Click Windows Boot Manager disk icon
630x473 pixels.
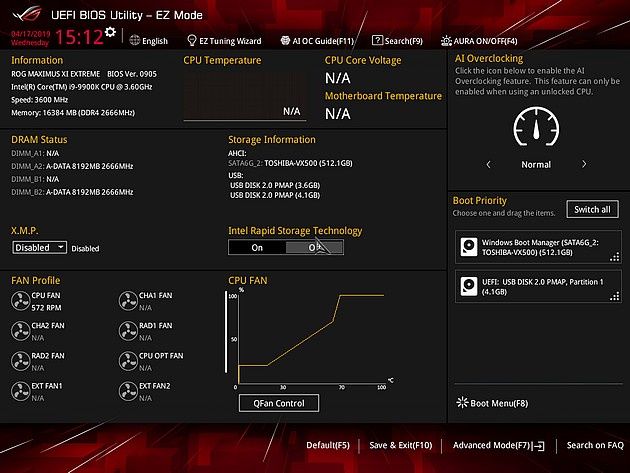(468, 247)
